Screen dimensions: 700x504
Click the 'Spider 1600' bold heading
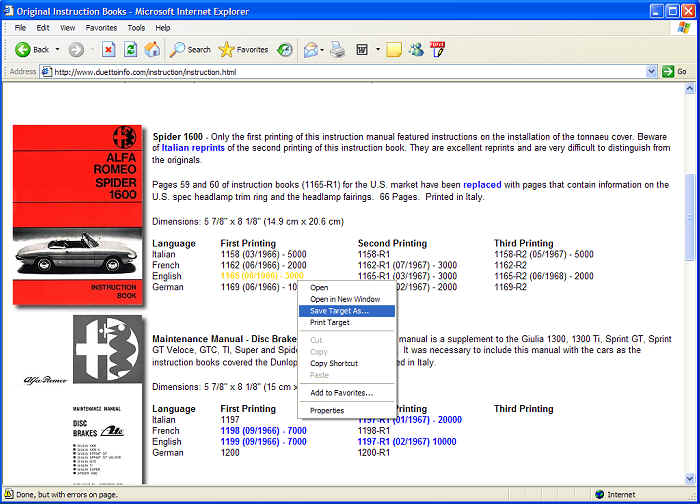pyautogui.click(x=178, y=137)
